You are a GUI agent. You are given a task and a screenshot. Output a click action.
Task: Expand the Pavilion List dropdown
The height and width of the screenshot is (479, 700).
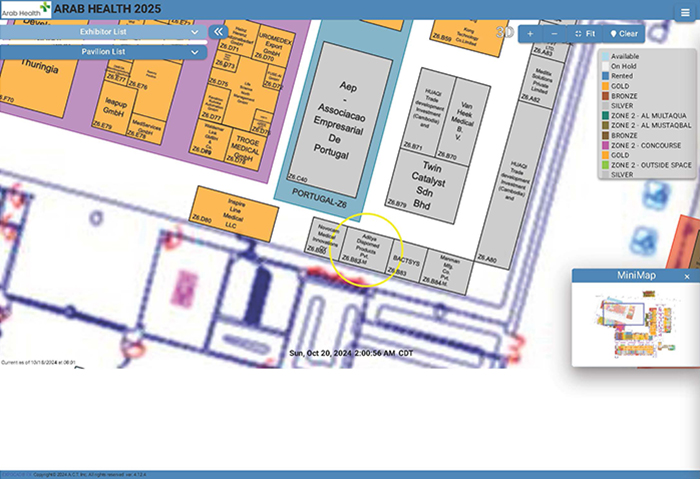click(x=103, y=52)
